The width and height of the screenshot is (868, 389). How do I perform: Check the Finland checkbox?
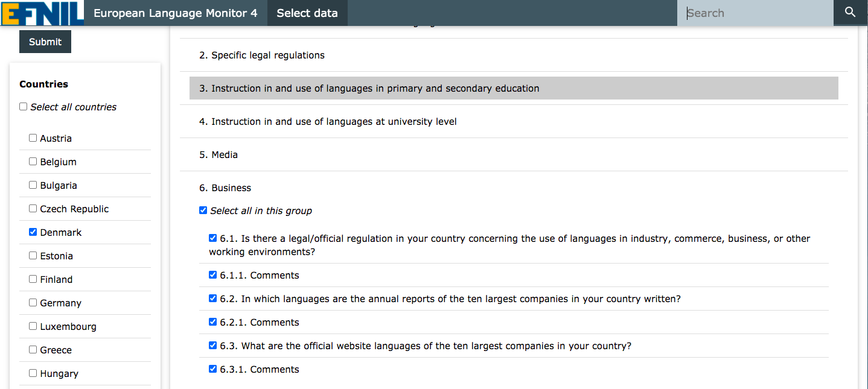click(x=33, y=279)
